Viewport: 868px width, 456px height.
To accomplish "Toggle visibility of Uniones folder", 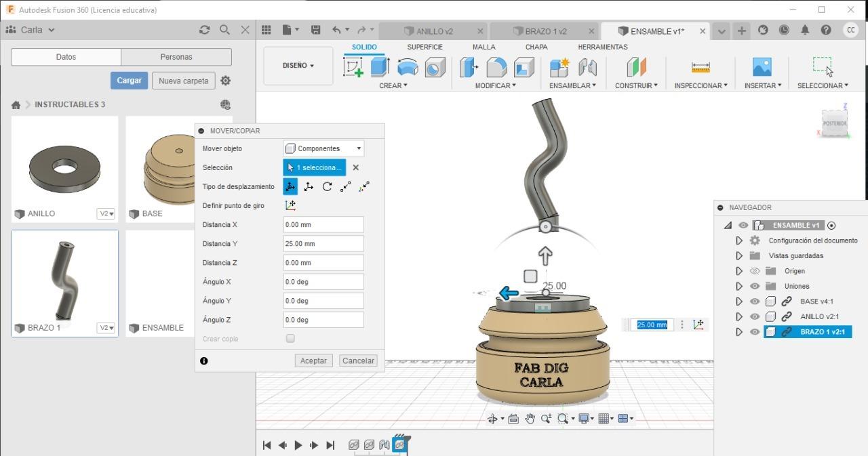I will coord(755,286).
